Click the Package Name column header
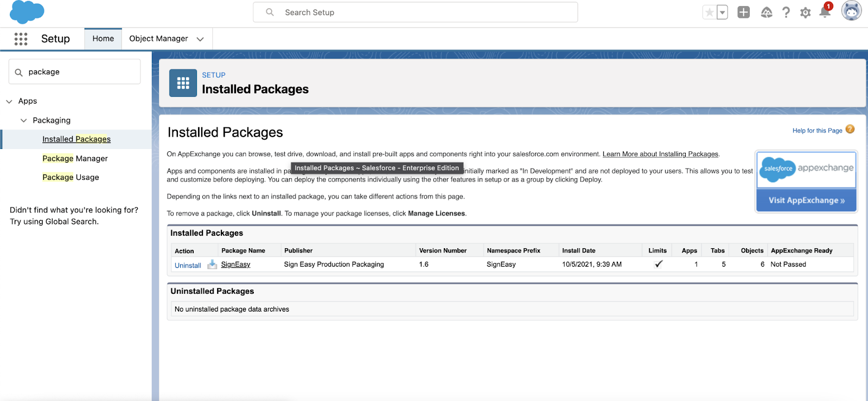Viewport: 868px width, 401px height. coord(243,250)
